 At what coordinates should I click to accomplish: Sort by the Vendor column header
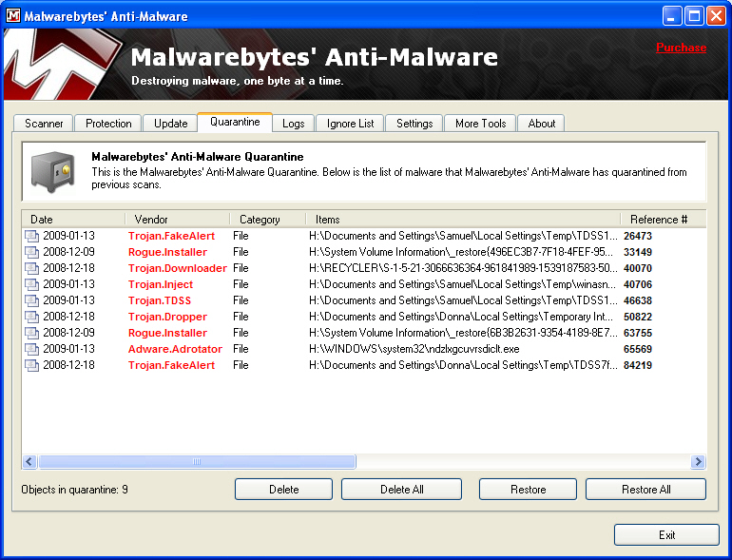(x=178, y=219)
